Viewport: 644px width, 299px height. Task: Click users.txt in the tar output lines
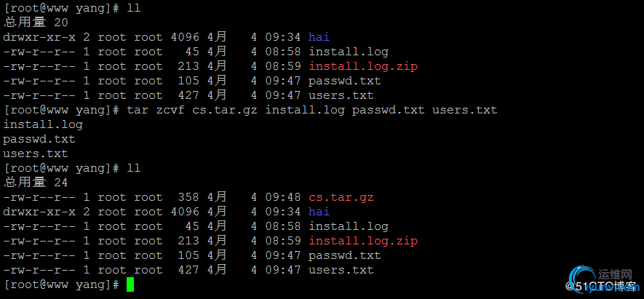[x=36, y=154]
